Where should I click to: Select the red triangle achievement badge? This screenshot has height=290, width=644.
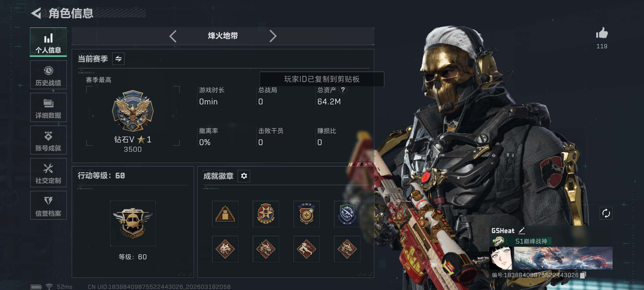coord(225,214)
